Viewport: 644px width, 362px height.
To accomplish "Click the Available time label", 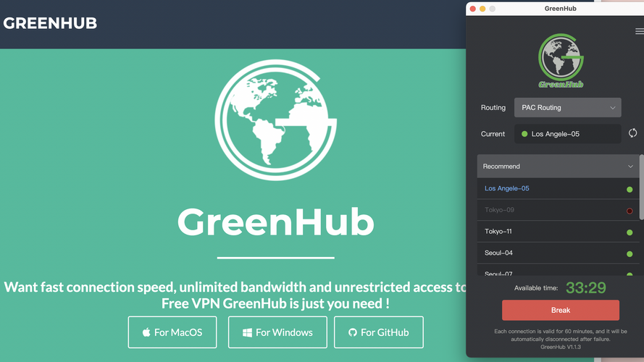I will point(536,288).
